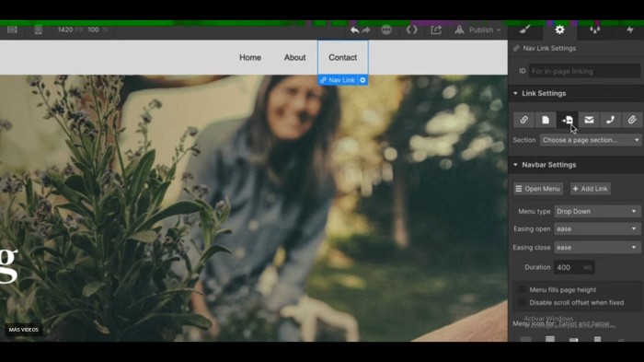
Task: Click the rocket icon beside Publish
Action: [x=459, y=29]
